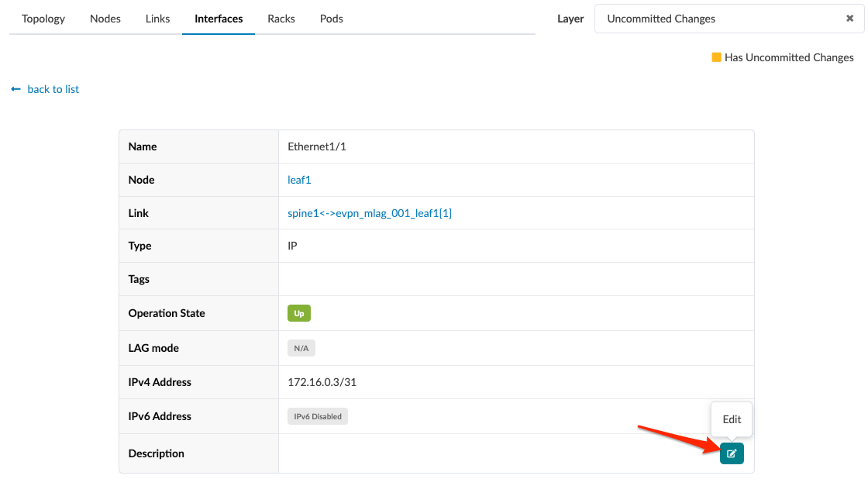The image size is (868, 479).
Task: Click the IPv6 Address row label
Action: pos(160,416)
